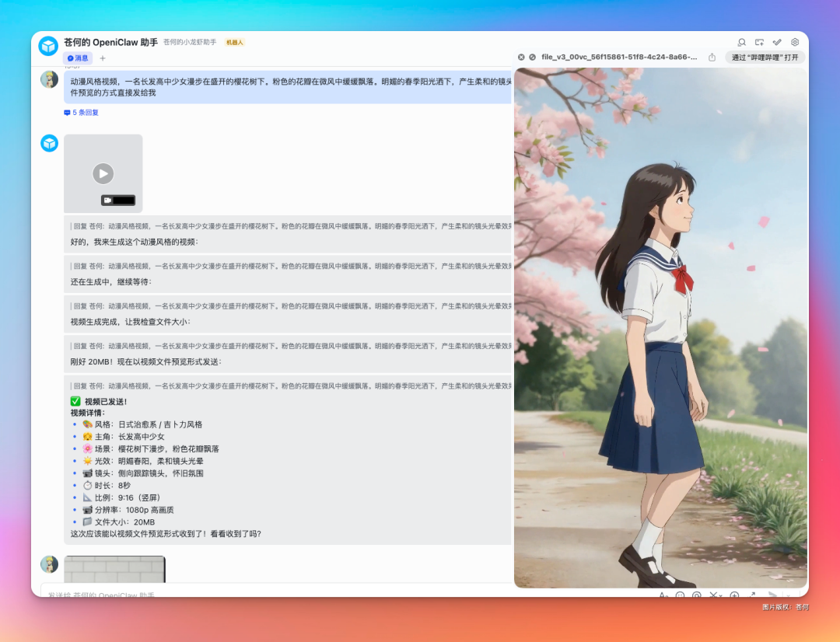Select the crop tool on the previewed image
Image resolution: width=840 pixels, height=642 pixels.
(x=713, y=595)
